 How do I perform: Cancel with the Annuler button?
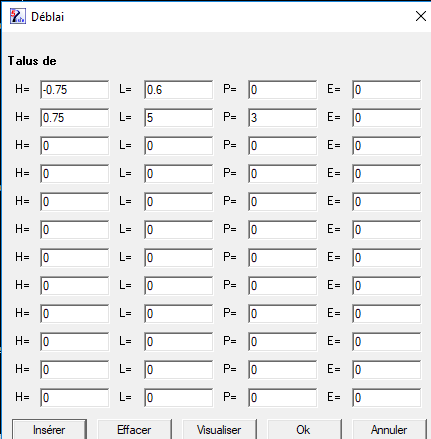[389, 430]
